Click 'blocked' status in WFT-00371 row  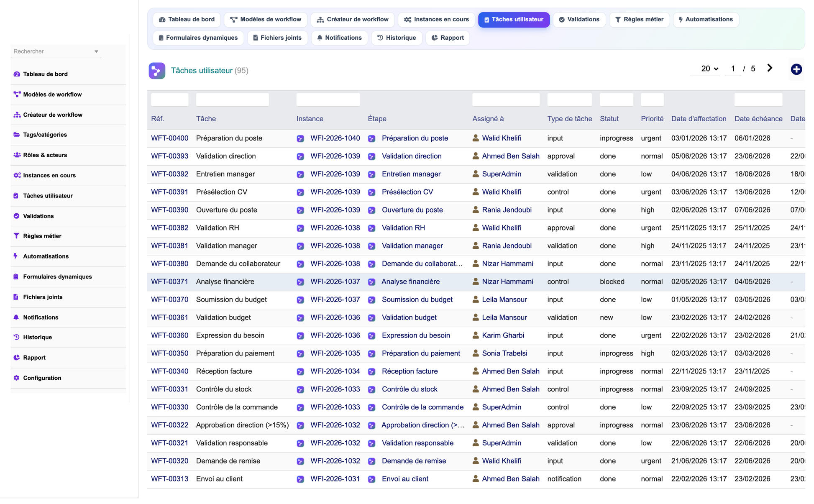click(x=612, y=281)
